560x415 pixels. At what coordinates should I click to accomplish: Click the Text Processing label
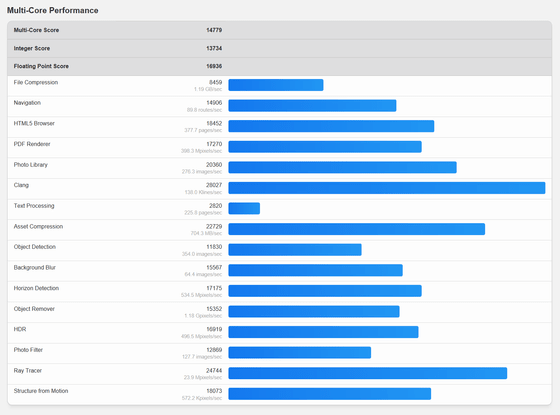point(34,206)
